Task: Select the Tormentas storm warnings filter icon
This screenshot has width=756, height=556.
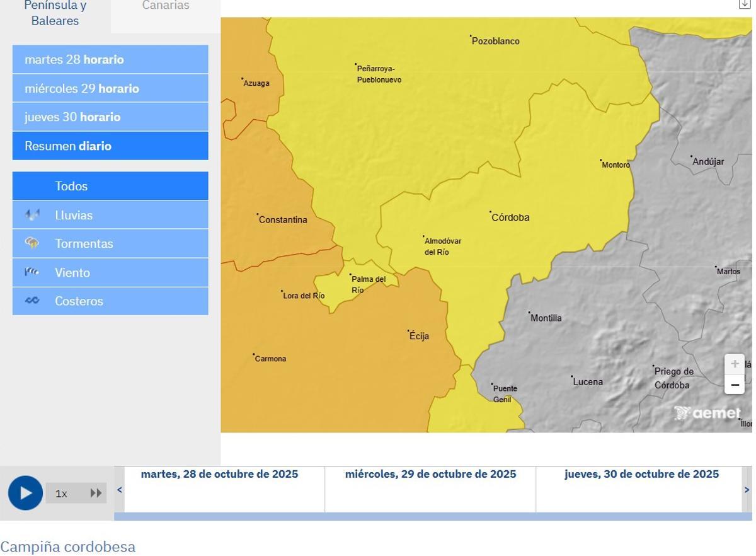Action: [x=32, y=243]
